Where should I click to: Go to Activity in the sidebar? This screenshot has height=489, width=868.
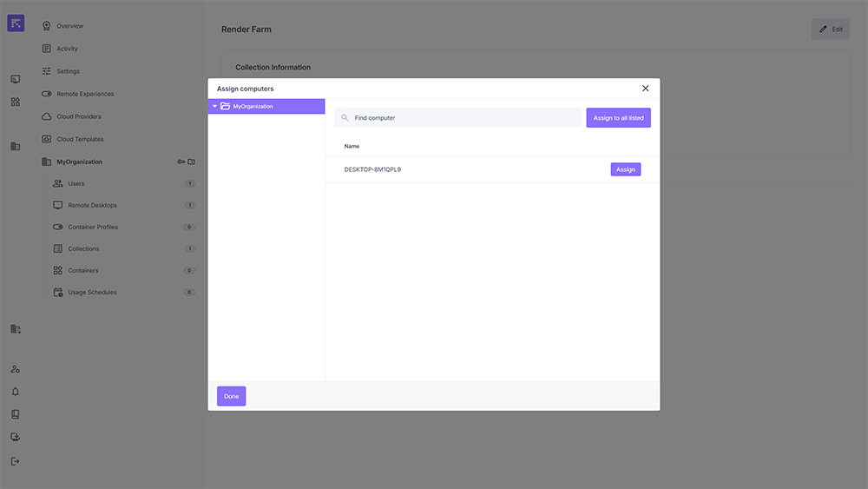click(x=67, y=49)
